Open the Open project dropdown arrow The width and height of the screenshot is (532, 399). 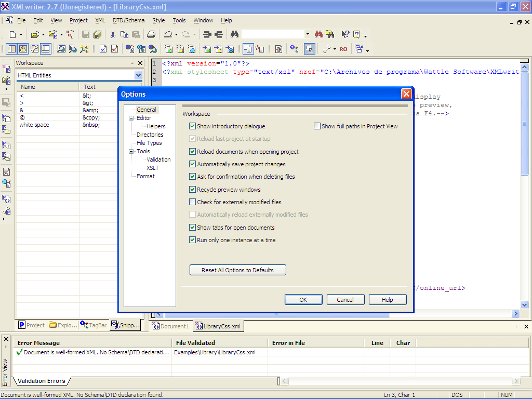(61, 35)
